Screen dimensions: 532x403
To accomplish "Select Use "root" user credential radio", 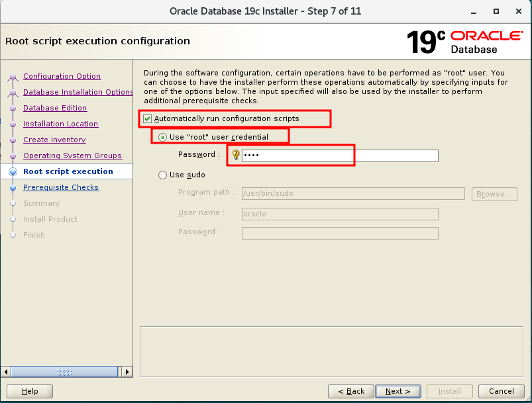I will tap(162, 137).
